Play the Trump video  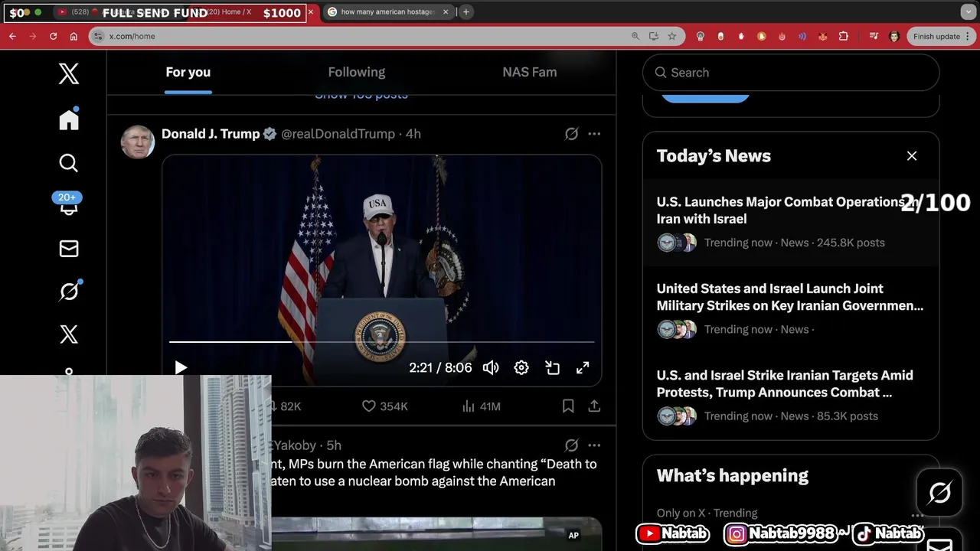click(181, 368)
